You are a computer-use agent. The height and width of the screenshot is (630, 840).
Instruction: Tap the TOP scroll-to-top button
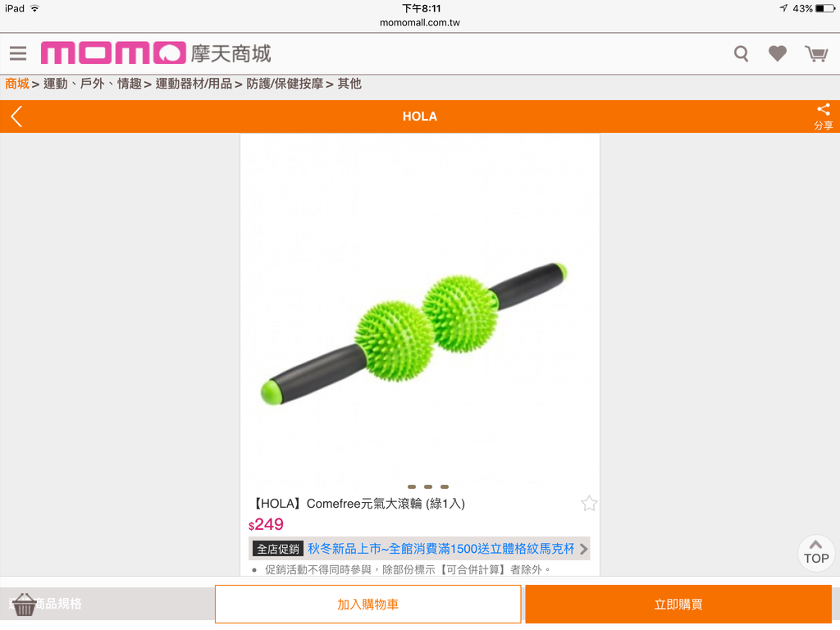point(816,553)
